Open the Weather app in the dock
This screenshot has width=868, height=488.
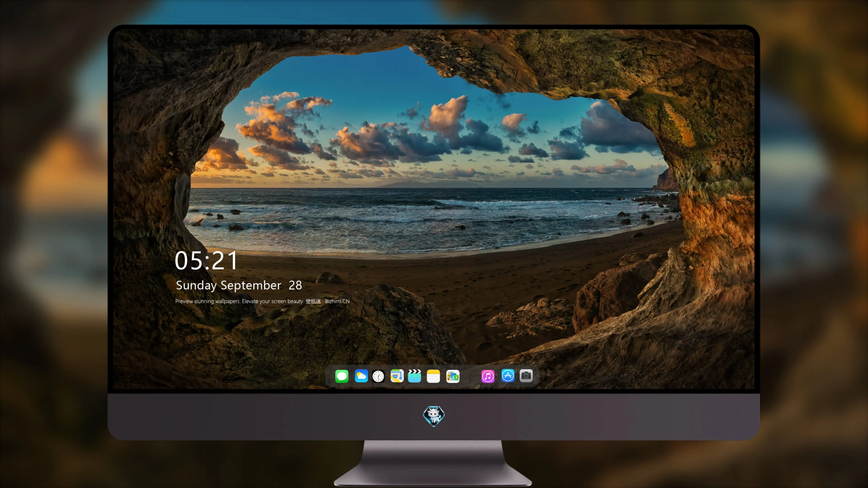(x=361, y=376)
